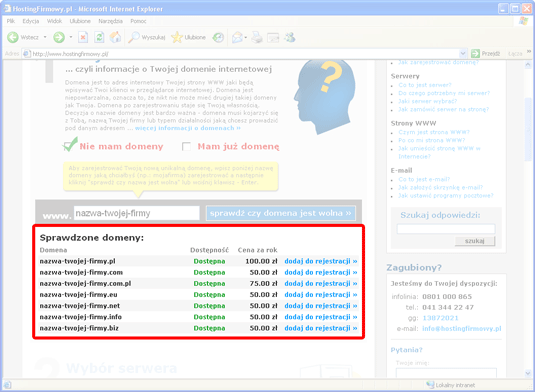Click the Windows flag logo

(523, 21)
